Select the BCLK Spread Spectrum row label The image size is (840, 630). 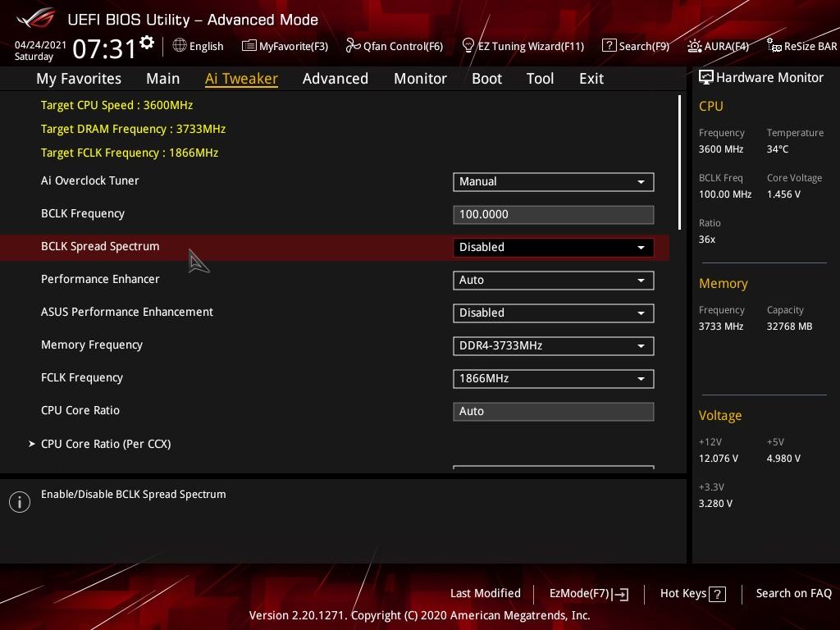pos(100,246)
